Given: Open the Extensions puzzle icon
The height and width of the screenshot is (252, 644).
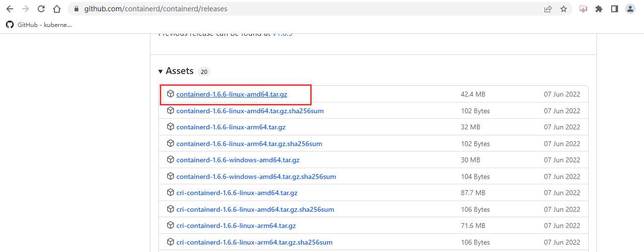Looking at the screenshot, I should pyautogui.click(x=598, y=9).
